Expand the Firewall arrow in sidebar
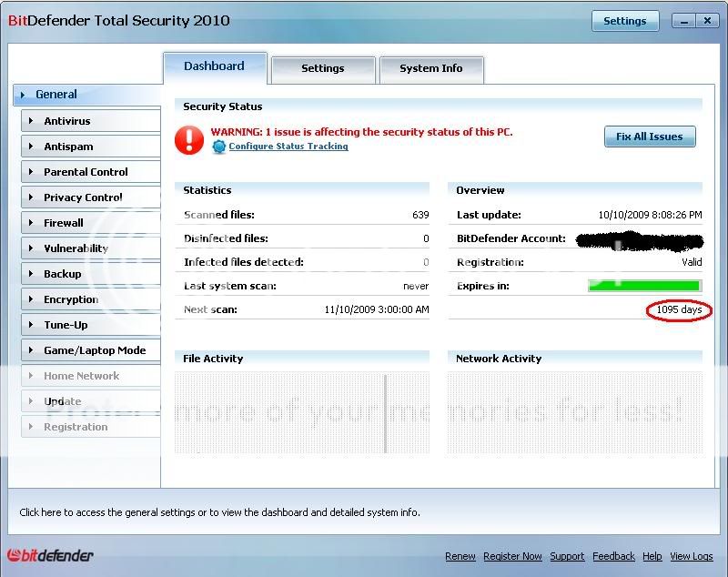The width and height of the screenshot is (728, 577). 31,223
